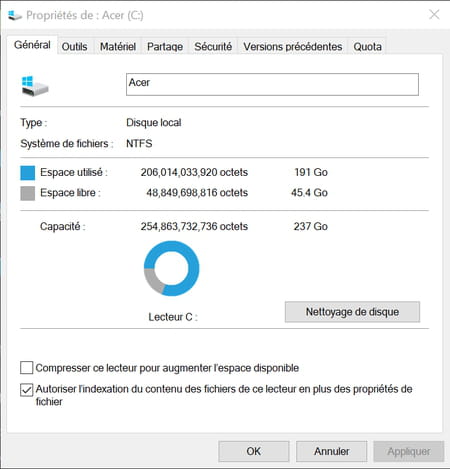Click the drive icon in title bar
The height and width of the screenshot is (469, 450).
(15, 15)
